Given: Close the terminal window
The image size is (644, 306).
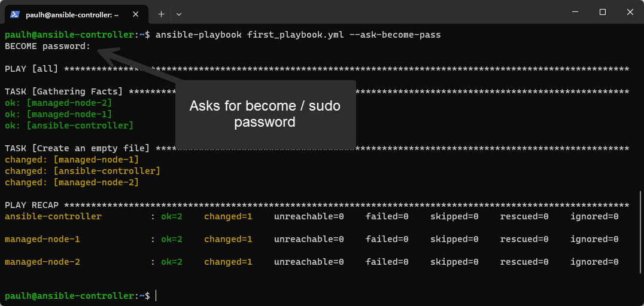Looking at the screenshot, I should click(x=630, y=13).
